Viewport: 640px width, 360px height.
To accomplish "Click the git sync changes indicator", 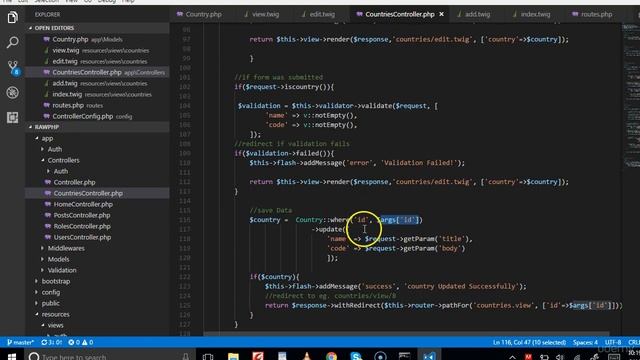I will 51,342.
